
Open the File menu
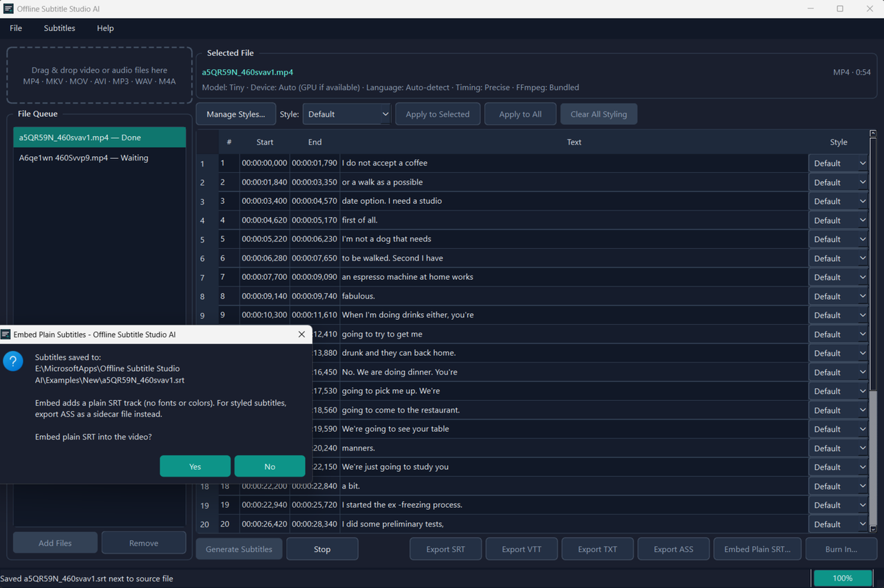[16, 28]
